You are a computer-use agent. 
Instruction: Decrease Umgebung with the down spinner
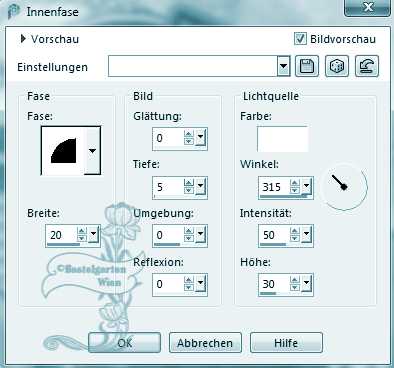tap(189, 238)
